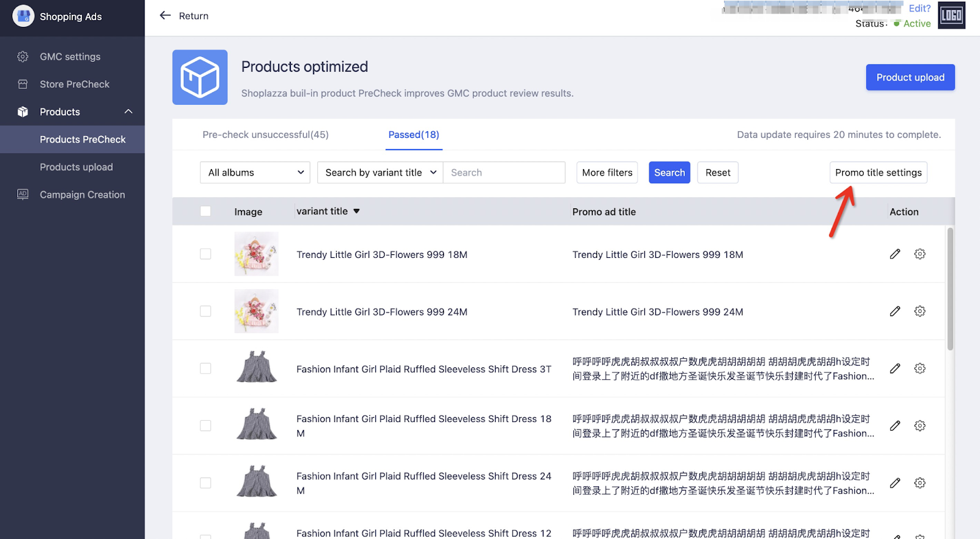Click the Active status label

[917, 23]
